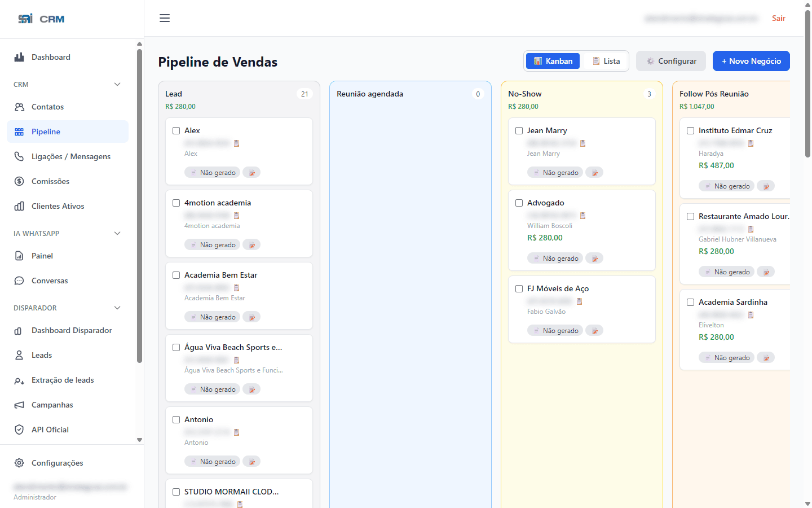Check Jean Marry card checkbox
Image resolution: width=812 pixels, height=508 pixels.
click(x=519, y=130)
